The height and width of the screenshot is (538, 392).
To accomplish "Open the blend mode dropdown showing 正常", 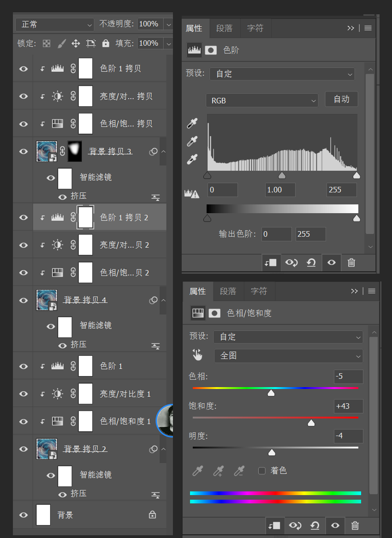I will pyautogui.click(x=55, y=24).
